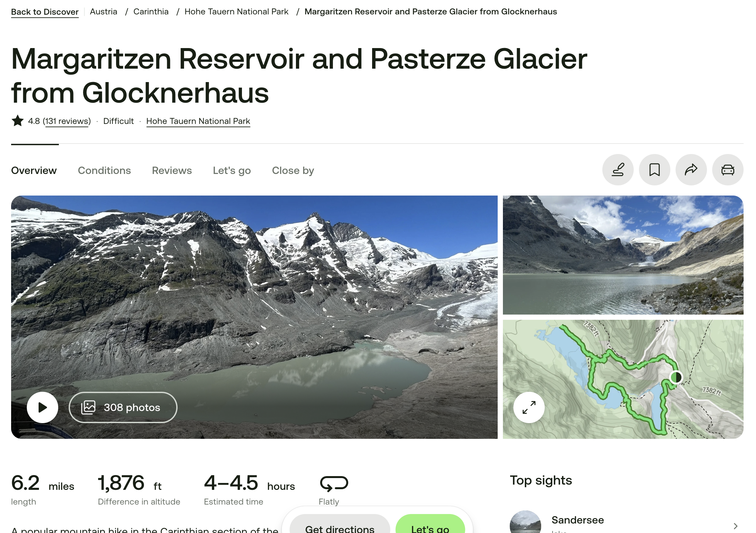Open driving directions car icon

pos(727,170)
